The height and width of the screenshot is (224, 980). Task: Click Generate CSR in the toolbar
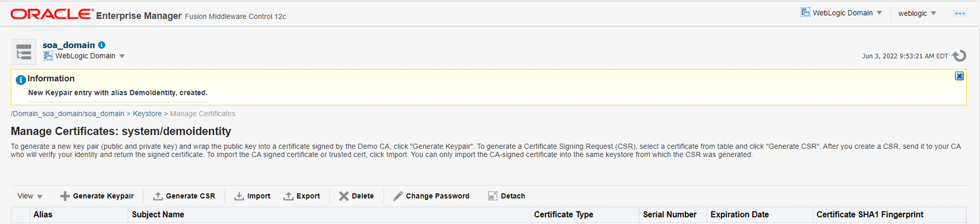[184, 196]
